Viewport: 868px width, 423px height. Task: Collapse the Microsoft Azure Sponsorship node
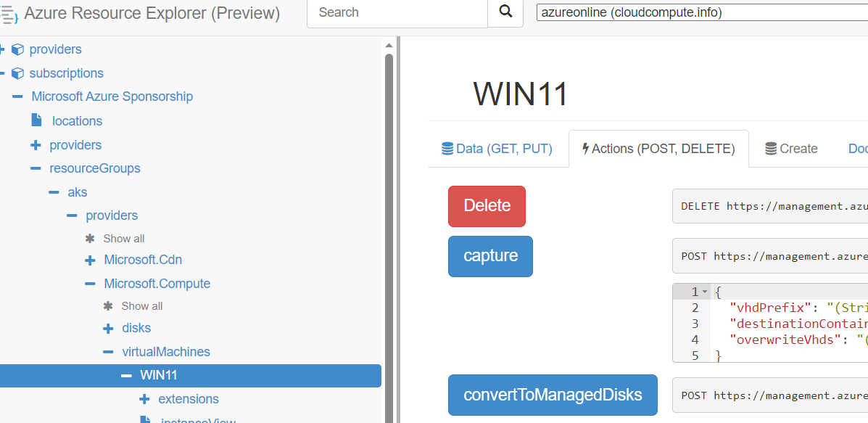click(x=17, y=97)
